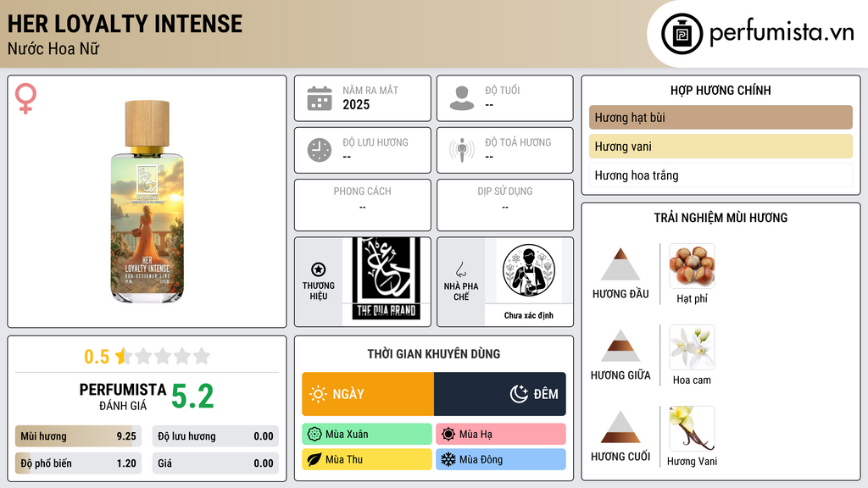Click the snowflake icon next to Mùa Đông
This screenshot has width=868, height=488.
pyautogui.click(x=448, y=459)
